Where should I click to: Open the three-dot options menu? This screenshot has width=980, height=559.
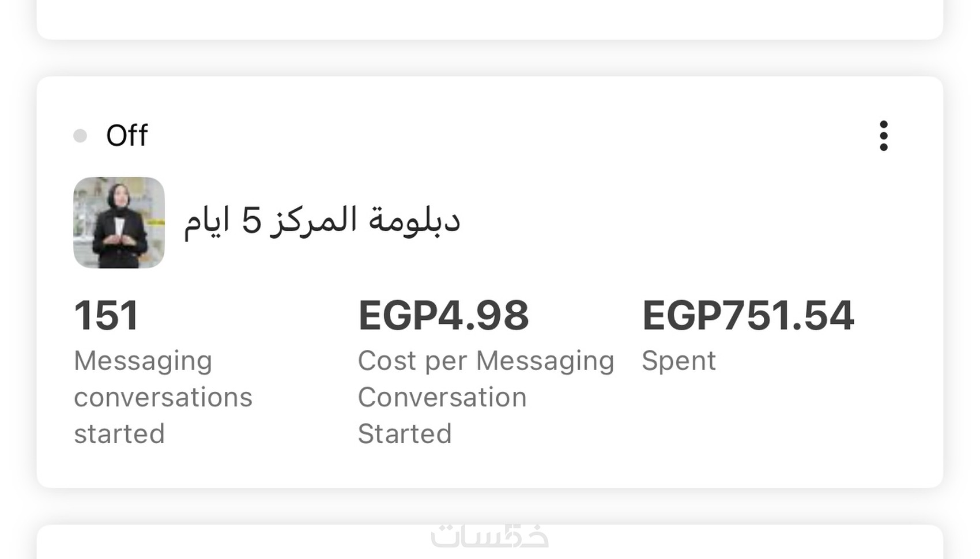pyautogui.click(x=883, y=136)
